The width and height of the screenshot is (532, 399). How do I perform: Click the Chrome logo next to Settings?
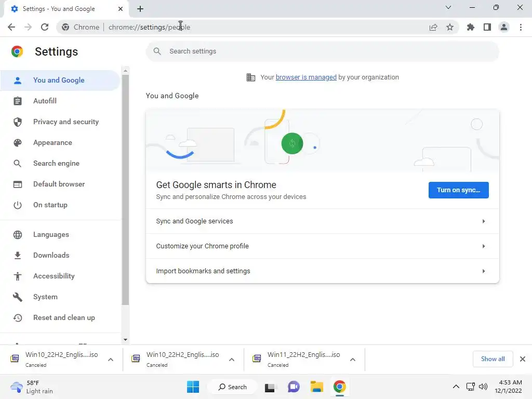coord(17,51)
